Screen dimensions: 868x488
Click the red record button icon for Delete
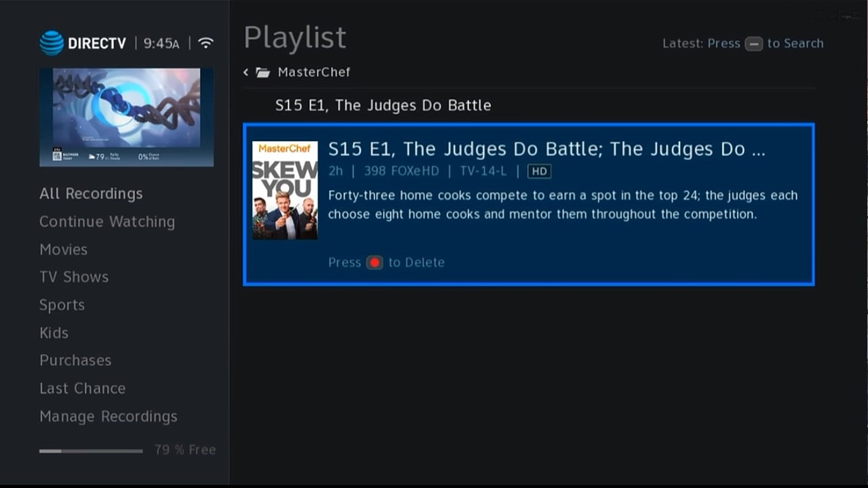[374, 262]
